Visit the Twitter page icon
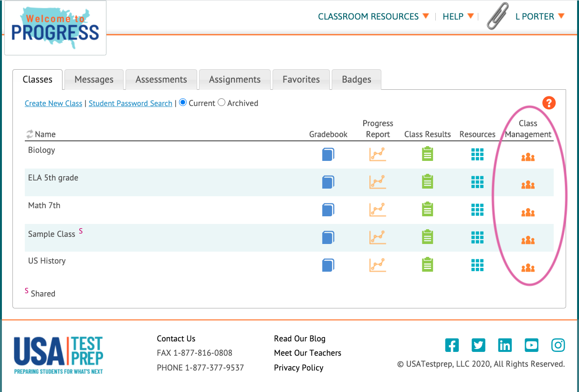579x392 pixels. [478, 345]
